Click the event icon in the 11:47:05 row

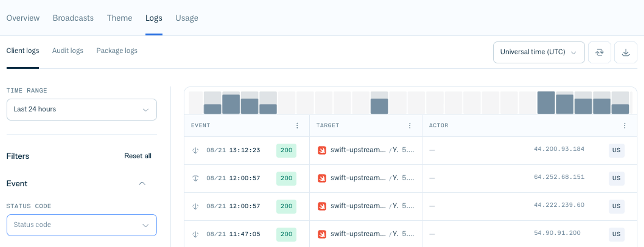pos(196,234)
